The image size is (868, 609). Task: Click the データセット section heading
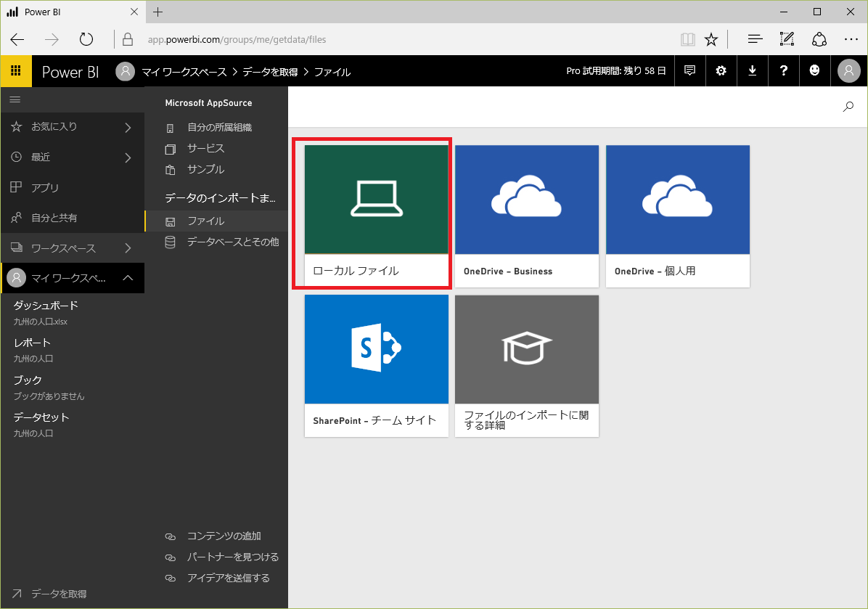point(41,417)
